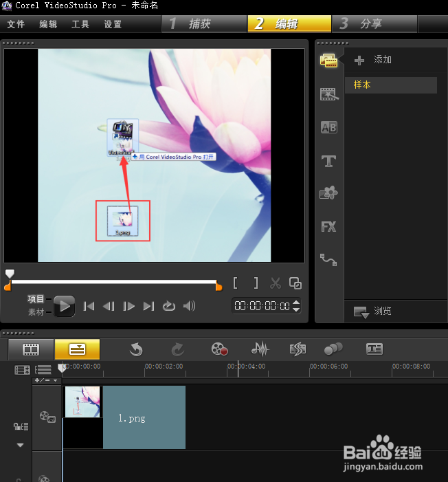
Task: Select the 样本 sample folder
Action: 390,85
